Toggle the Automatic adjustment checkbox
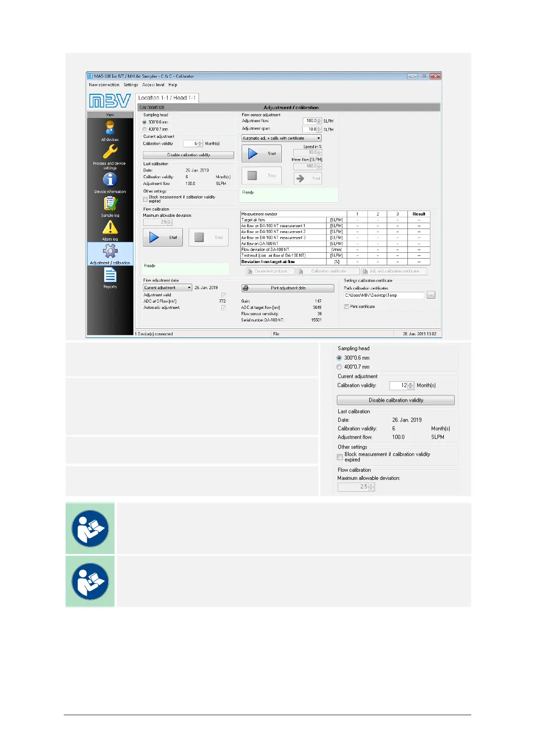This screenshot has width=535, height=756. (224, 308)
